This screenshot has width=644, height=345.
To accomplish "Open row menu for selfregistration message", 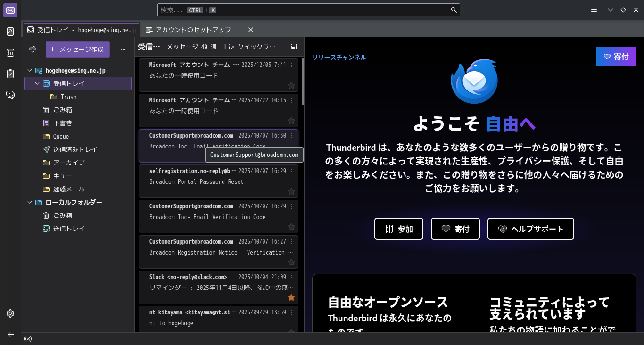I will (x=291, y=171).
